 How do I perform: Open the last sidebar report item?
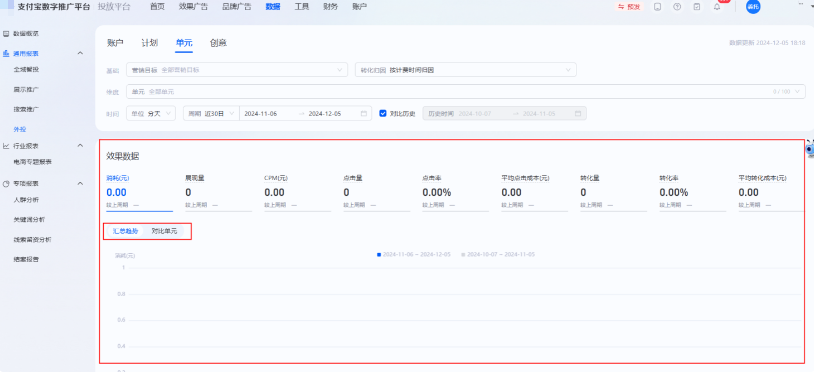click(x=26, y=259)
